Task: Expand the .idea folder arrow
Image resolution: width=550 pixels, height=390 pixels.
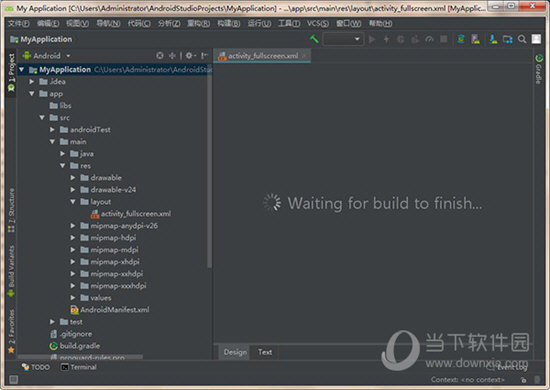Action: pyautogui.click(x=32, y=81)
